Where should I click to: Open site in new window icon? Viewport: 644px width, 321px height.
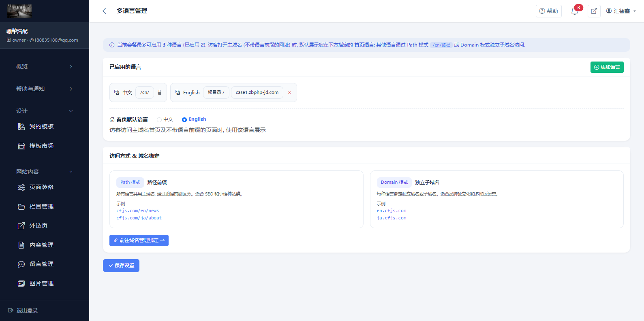click(594, 11)
